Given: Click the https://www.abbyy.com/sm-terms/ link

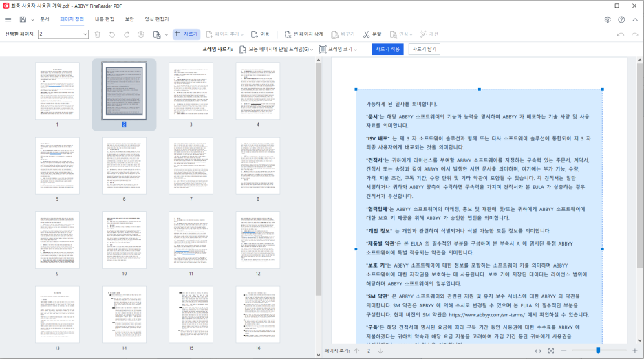Looking at the screenshot, I should pyautogui.click(x=486, y=315).
